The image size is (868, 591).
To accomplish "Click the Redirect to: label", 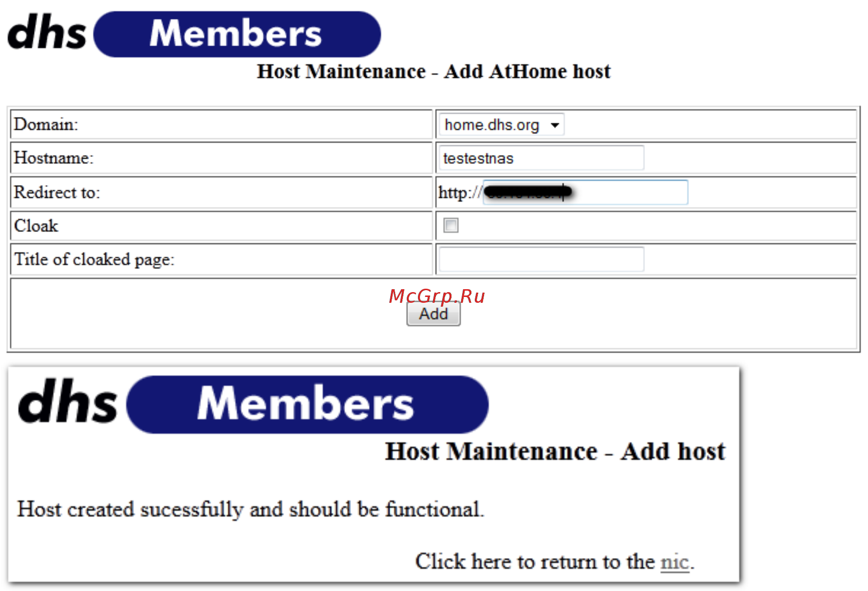I will point(57,192).
